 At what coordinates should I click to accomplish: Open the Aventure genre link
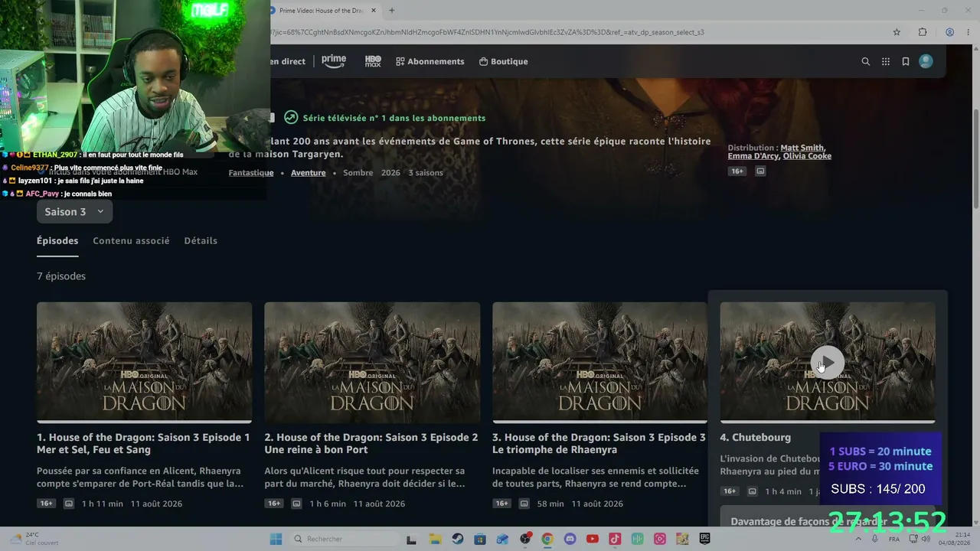pyautogui.click(x=309, y=173)
